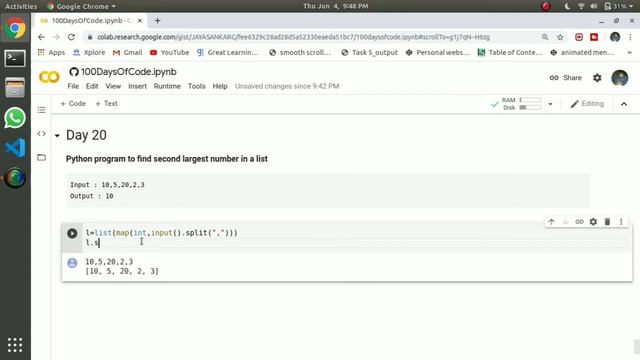The width and height of the screenshot is (640, 360).
Task: Open more cell actions menu
Action: click(x=621, y=222)
